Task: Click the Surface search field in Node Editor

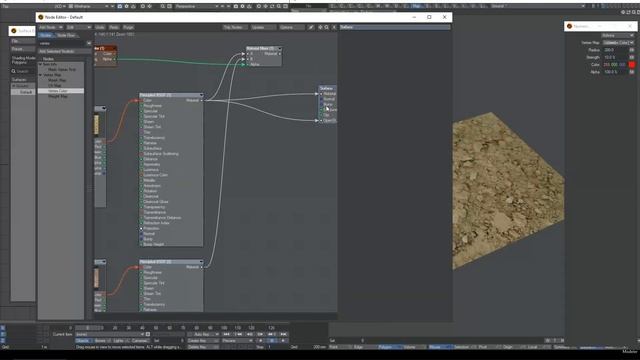Action: pyautogui.click(x=395, y=27)
